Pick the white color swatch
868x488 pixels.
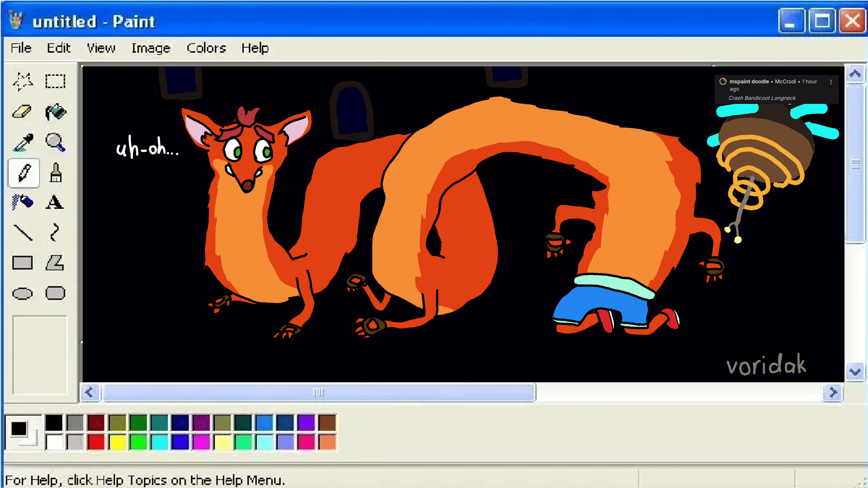(54, 442)
